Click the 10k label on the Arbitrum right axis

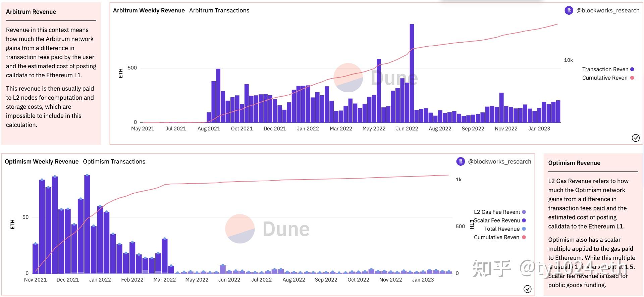point(568,60)
